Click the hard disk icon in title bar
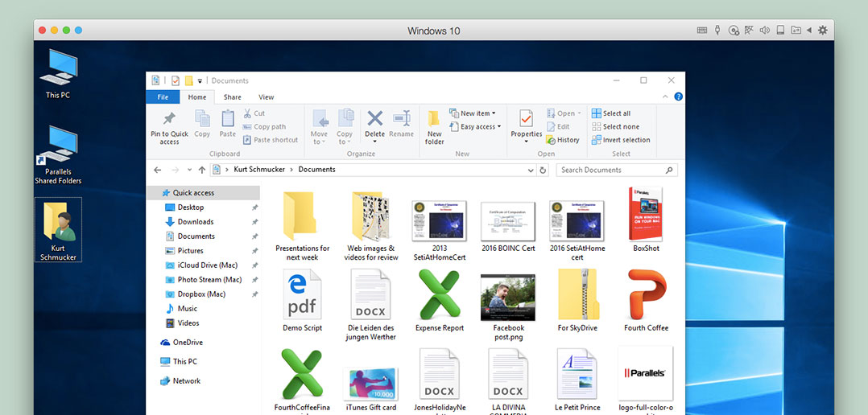This screenshot has height=415, width=868. pyautogui.click(x=780, y=31)
